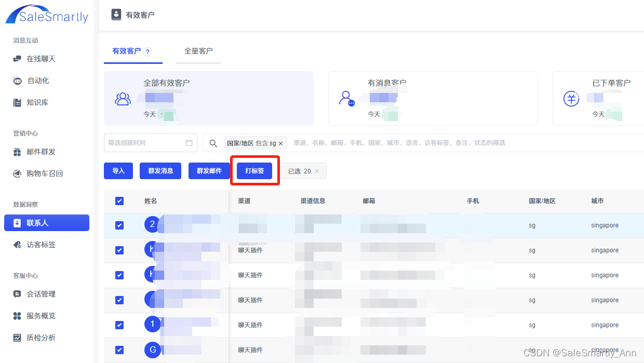Image resolution: width=644 pixels, height=363 pixels.
Task: Open 会话管理 in the sidebar
Action: point(41,294)
